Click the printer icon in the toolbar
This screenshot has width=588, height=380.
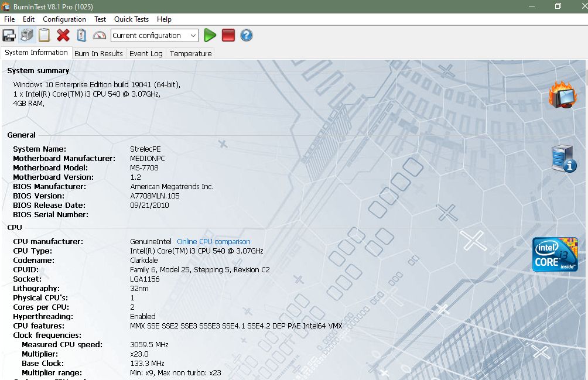tap(26, 36)
